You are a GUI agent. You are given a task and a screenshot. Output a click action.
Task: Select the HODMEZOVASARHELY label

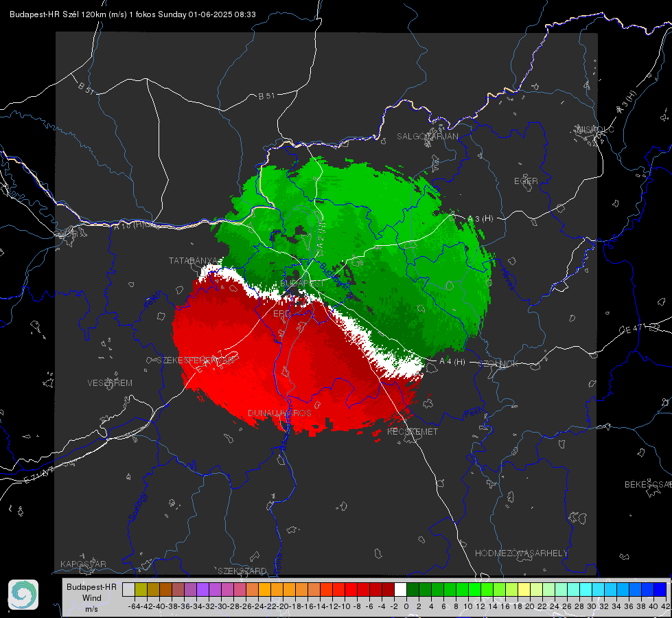(521, 553)
